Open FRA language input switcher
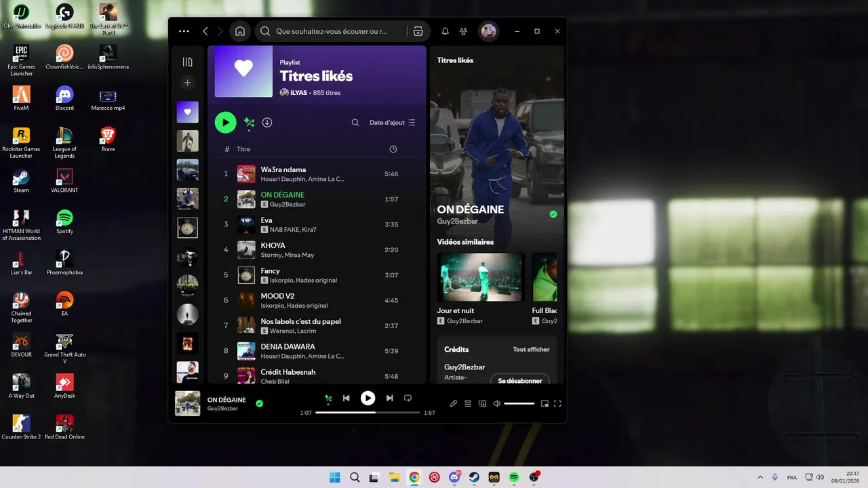 (x=792, y=477)
